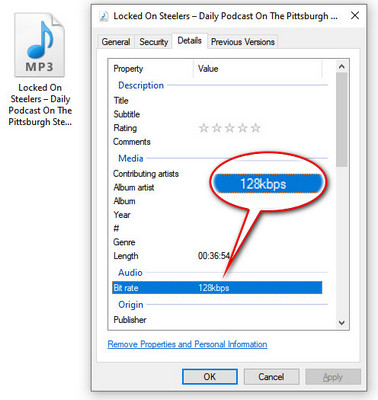Select the track number # row
This screenshot has width=378, height=400.
point(217,228)
